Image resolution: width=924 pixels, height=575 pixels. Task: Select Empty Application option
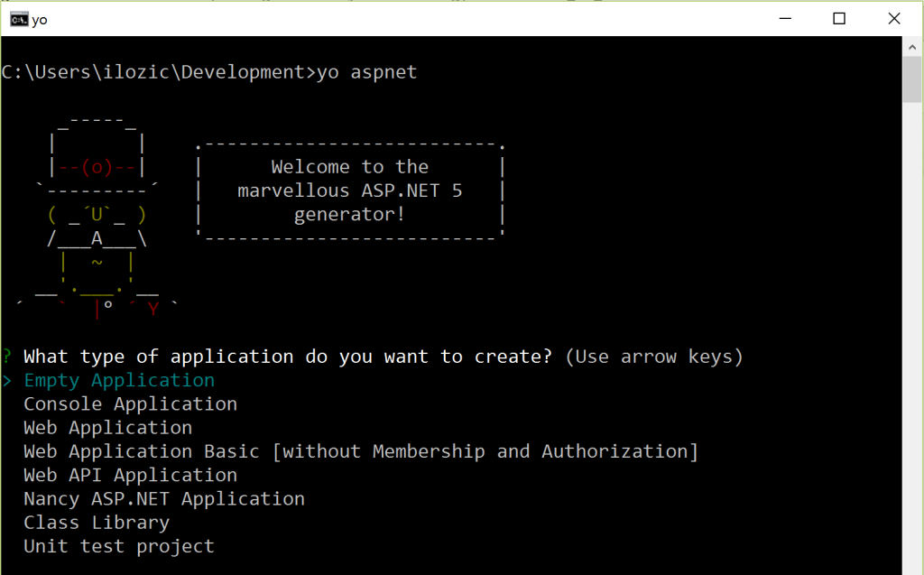click(119, 381)
